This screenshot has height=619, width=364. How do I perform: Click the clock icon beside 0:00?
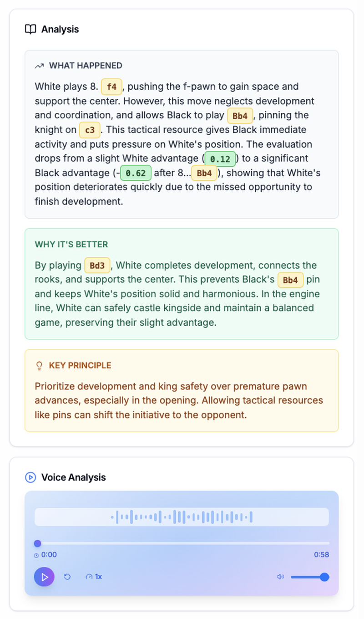[36, 555]
